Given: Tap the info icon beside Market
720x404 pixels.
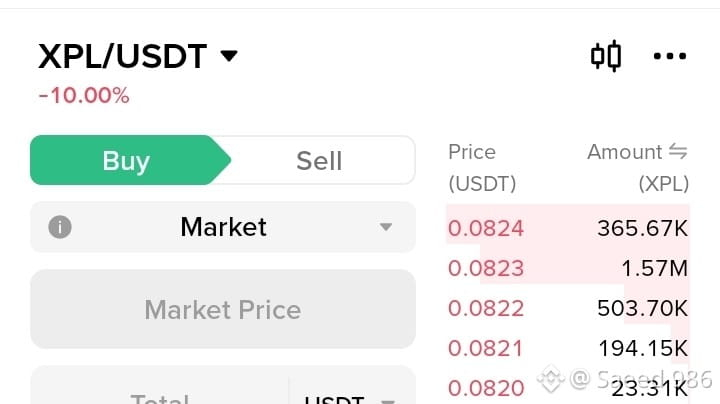Looking at the screenshot, I should click(x=60, y=227).
